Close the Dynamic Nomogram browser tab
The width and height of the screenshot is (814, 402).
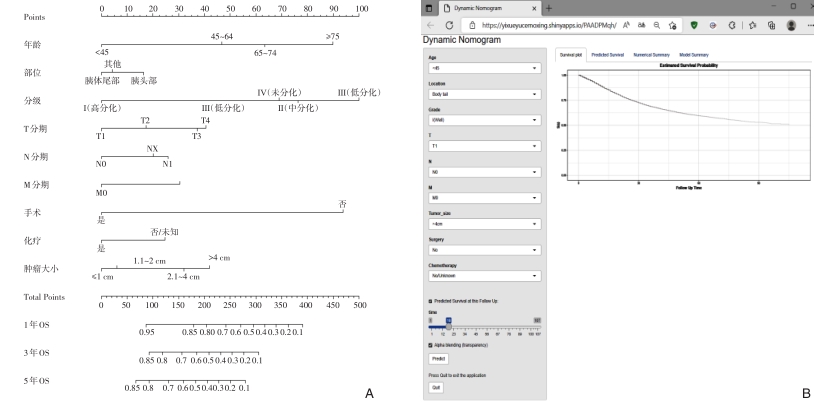pyautogui.click(x=533, y=8)
